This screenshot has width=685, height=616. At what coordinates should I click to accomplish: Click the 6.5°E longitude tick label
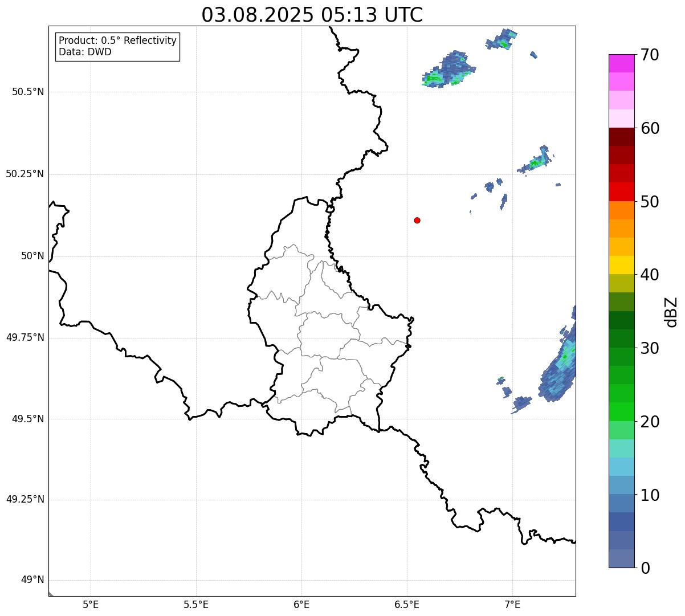(407, 605)
